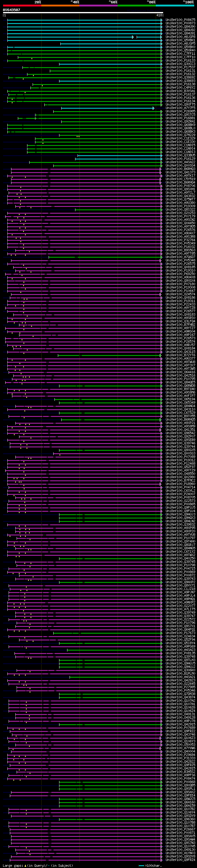
Task: Open the UniRef100_B7ZYT6 hit
Action: click(x=180, y=355)
